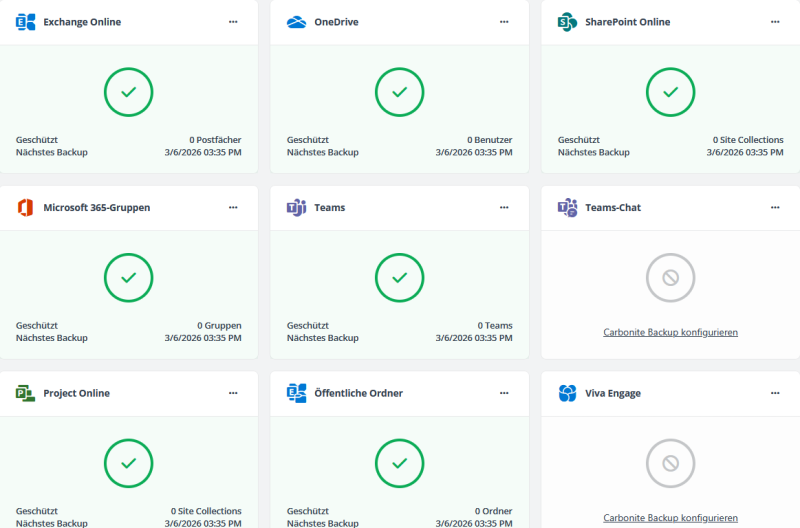Viewport: 800px width, 528px height.
Task: Click Teams green checkmark status
Action: (x=399, y=278)
